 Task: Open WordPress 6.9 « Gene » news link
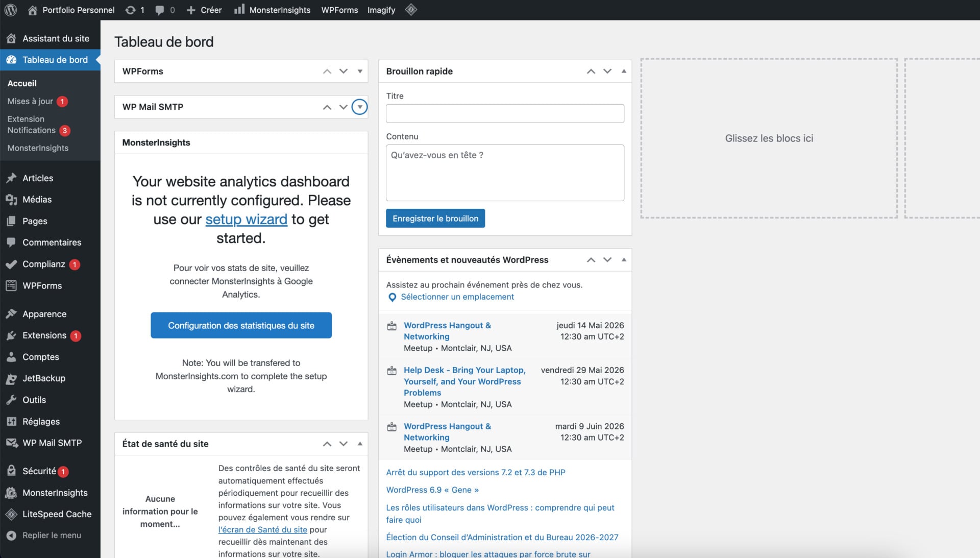point(432,490)
